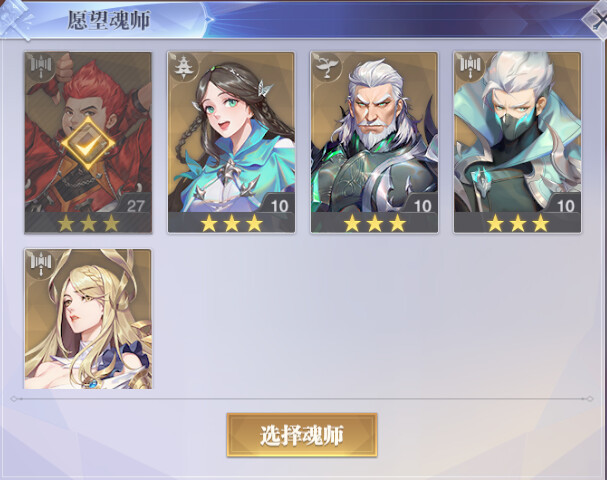The height and width of the screenshot is (480, 607).
Task: Click the hammer emblem beside the title
Action: 16,19
